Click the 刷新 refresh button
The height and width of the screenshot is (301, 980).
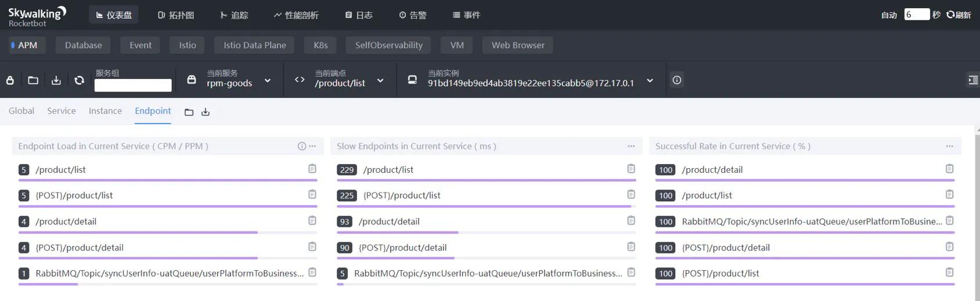click(x=959, y=15)
